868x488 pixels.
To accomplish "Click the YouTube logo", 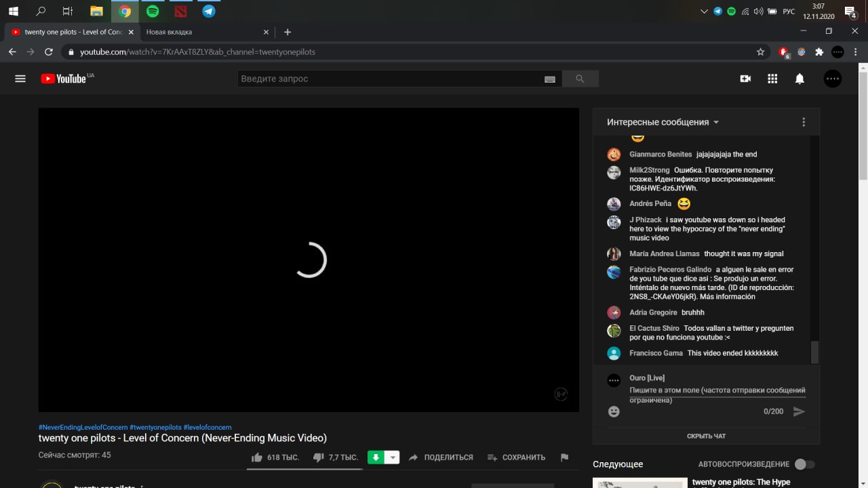I will pos(63,79).
